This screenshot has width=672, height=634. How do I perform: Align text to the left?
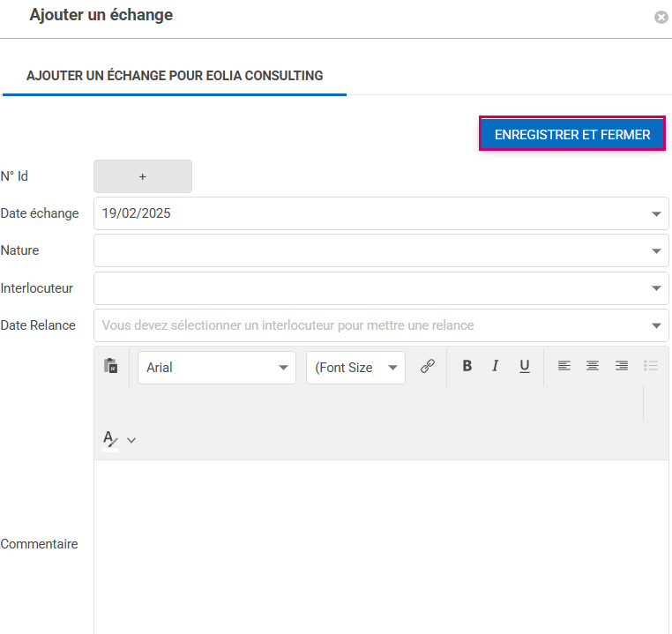point(564,367)
